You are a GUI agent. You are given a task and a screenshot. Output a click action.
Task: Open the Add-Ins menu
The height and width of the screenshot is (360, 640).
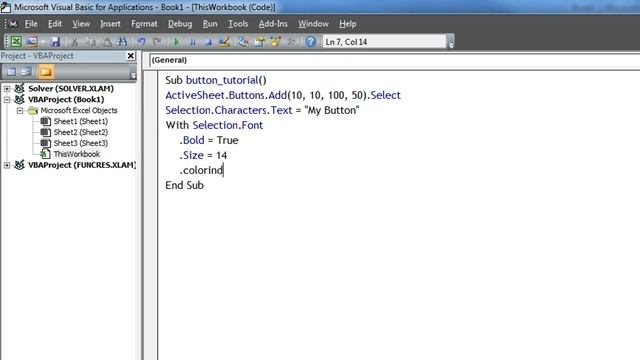(273, 24)
